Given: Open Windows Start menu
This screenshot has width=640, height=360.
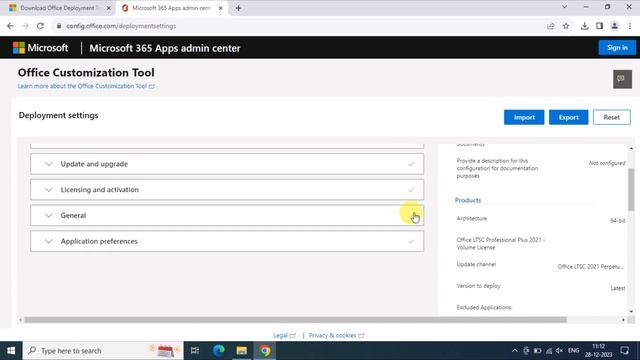Looking at the screenshot, I should point(11,351).
